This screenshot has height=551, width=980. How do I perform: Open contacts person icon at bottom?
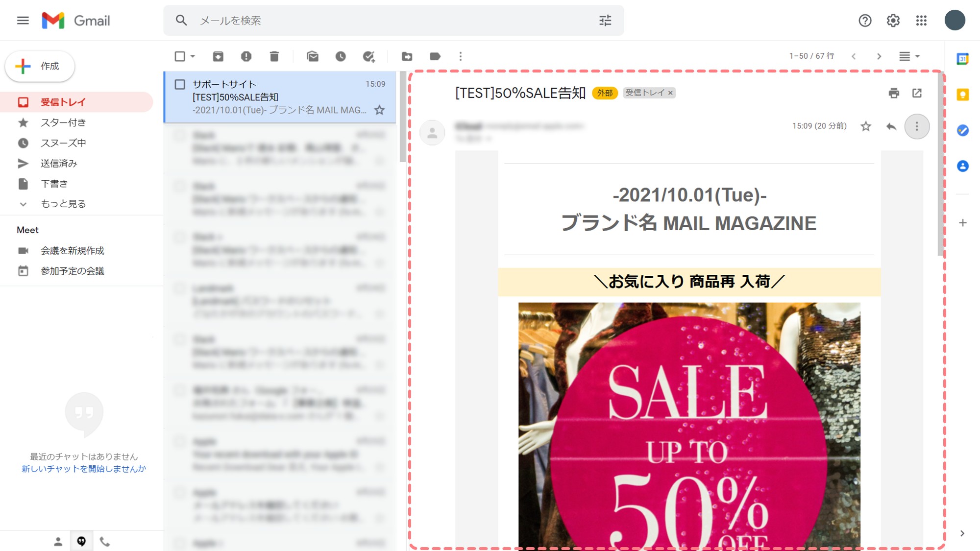(x=58, y=541)
